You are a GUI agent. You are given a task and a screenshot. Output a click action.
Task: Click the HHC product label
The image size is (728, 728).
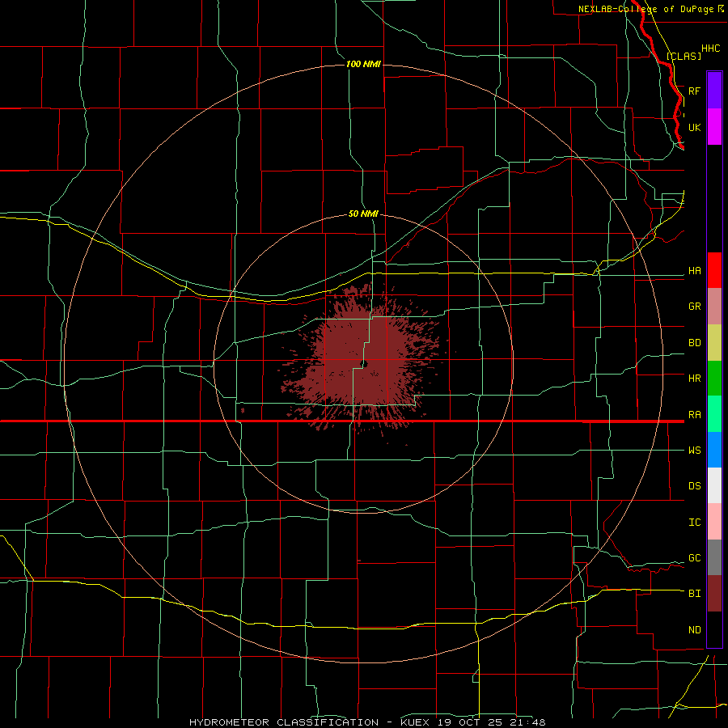(x=710, y=49)
